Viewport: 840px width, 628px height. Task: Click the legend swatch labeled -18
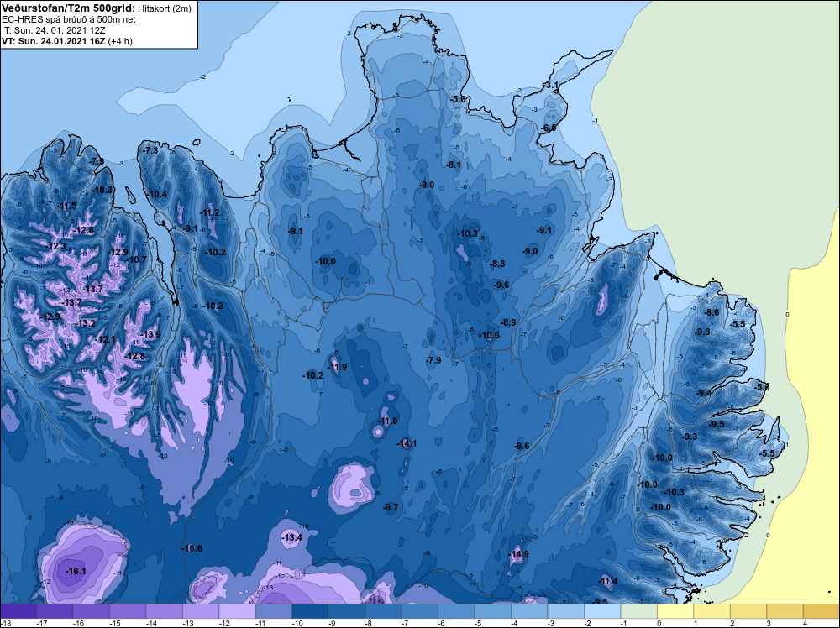[x=18, y=610]
